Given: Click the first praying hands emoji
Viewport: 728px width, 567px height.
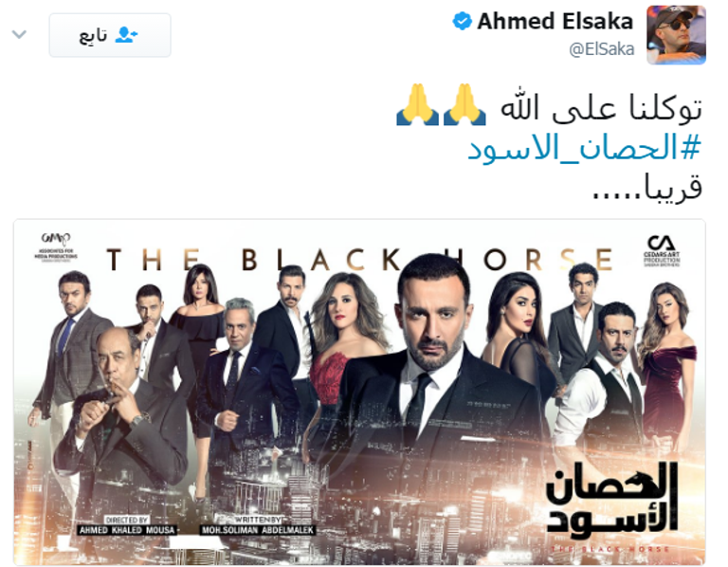Looking at the screenshot, I should 464,104.
